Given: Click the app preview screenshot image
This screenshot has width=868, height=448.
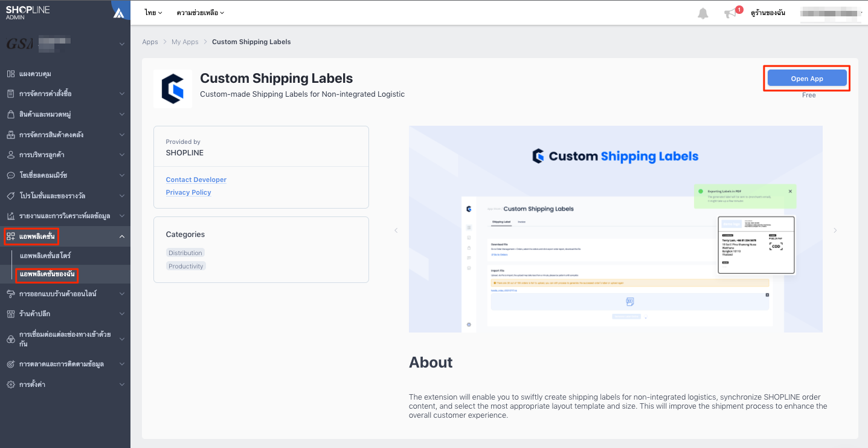Looking at the screenshot, I should [x=616, y=229].
